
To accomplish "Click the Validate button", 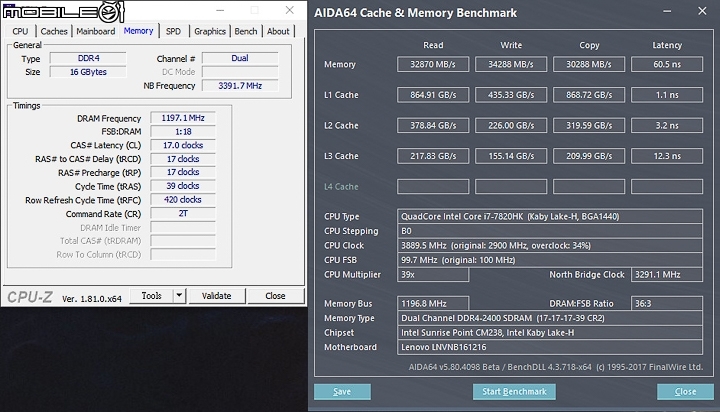I will [216, 296].
